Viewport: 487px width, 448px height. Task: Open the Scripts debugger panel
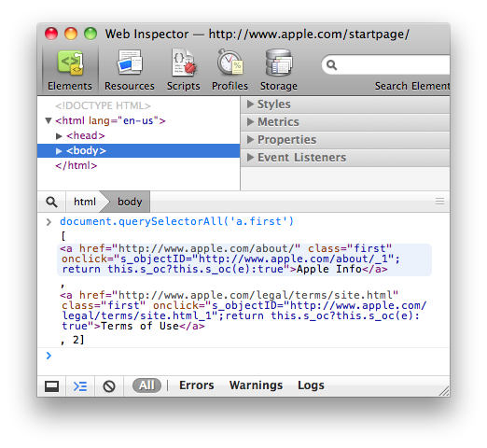pos(183,70)
